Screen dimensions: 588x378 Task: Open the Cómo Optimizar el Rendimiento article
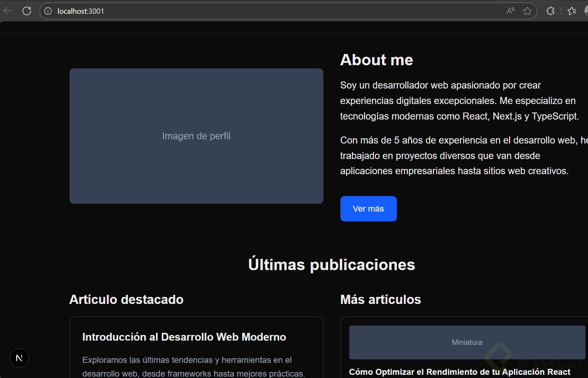click(x=460, y=372)
